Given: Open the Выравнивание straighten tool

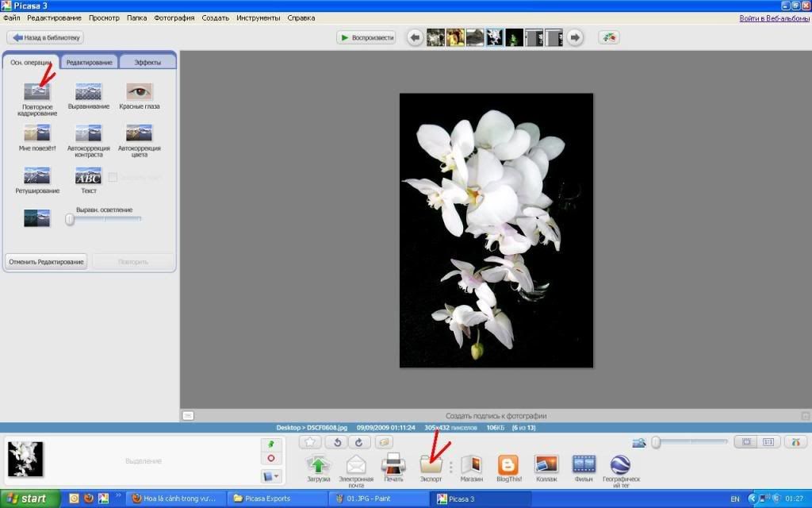Looking at the screenshot, I should [x=88, y=92].
